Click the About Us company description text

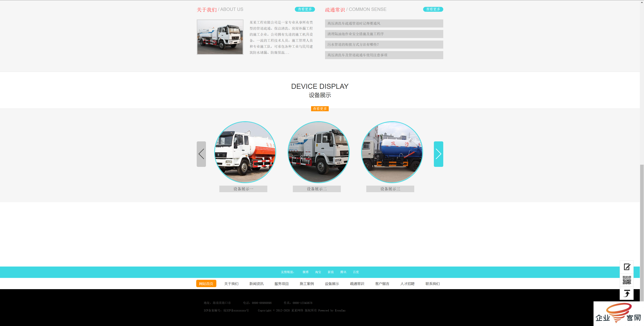(281, 37)
